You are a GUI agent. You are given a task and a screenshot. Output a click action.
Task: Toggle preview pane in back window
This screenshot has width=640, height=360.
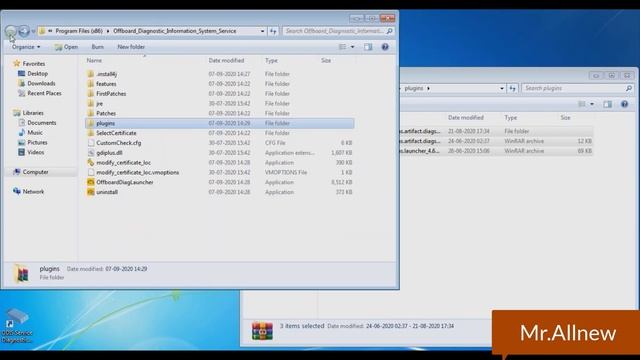coord(608,104)
